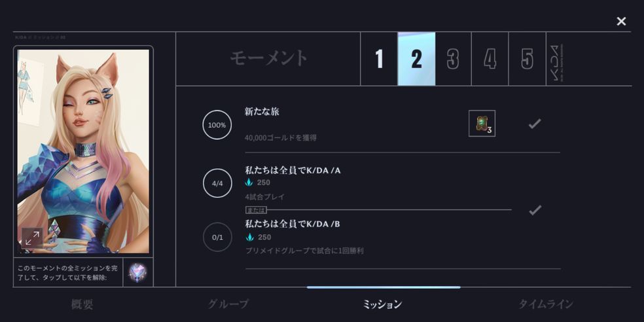644x322 pixels.
Task: Click the K/DA logo tab icon
Action: click(557, 62)
